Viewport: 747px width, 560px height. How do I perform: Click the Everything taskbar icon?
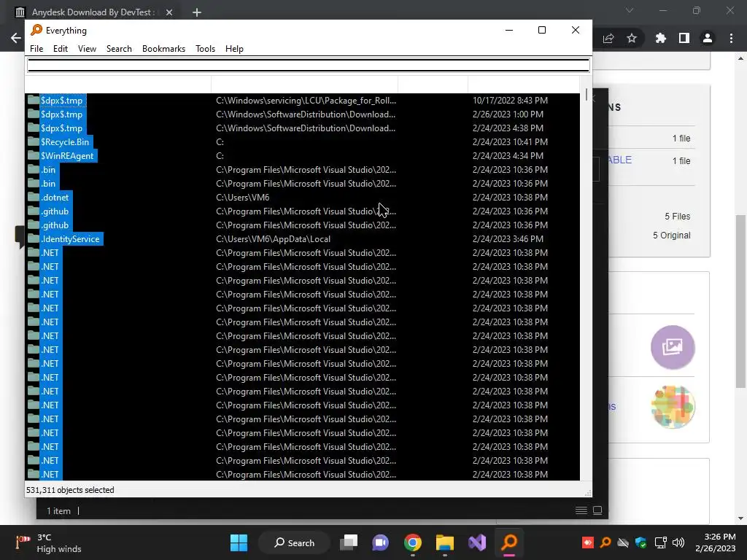click(x=509, y=542)
